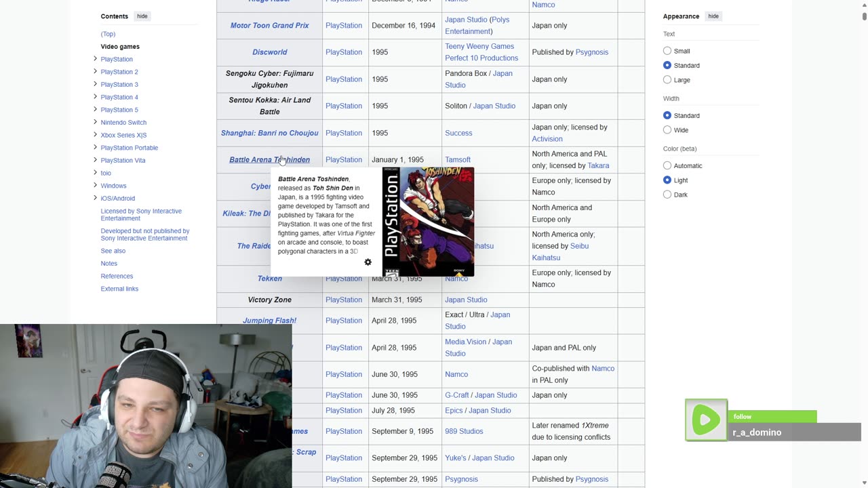Click the page vertical scrollbar
The image size is (868, 488).
tap(863, 244)
